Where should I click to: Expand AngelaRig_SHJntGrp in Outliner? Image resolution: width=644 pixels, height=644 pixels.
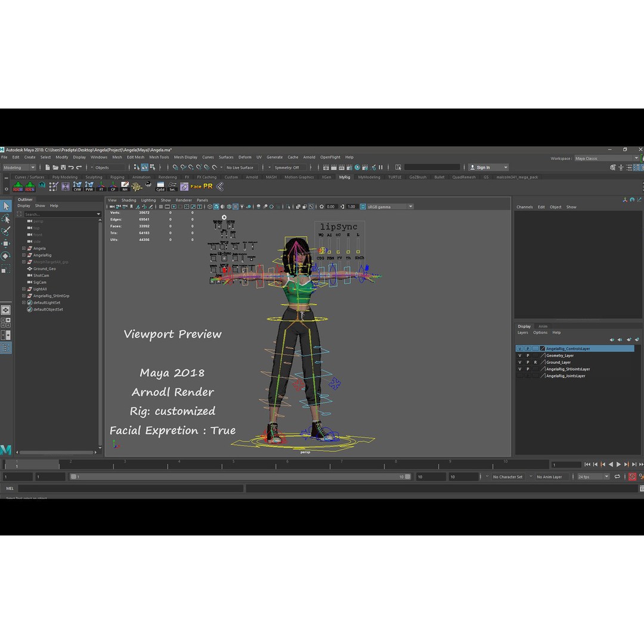[24, 296]
